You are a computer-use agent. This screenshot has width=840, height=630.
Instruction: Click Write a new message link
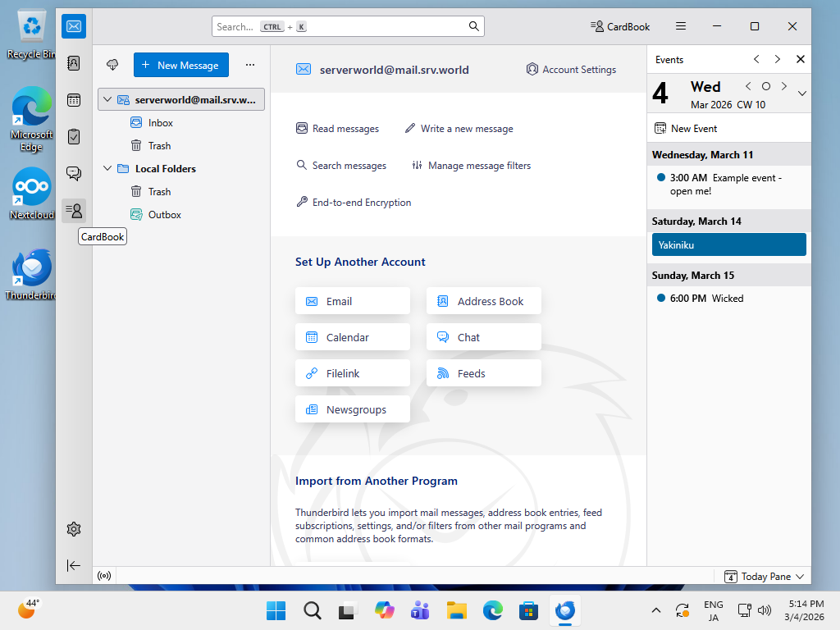coord(459,129)
